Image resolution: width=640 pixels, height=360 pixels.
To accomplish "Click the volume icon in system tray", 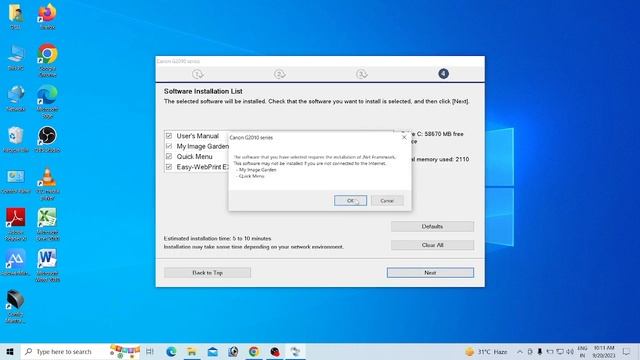I will tap(570, 351).
